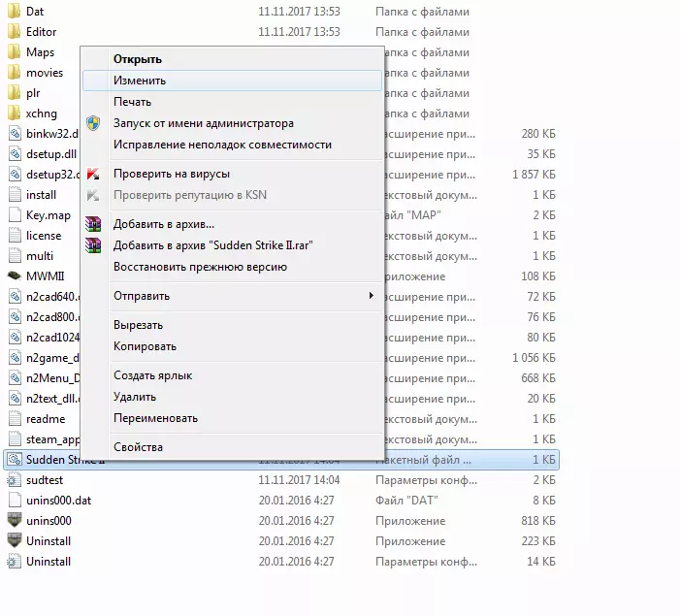
Task: Click the Key.map file icon
Action: (x=15, y=215)
